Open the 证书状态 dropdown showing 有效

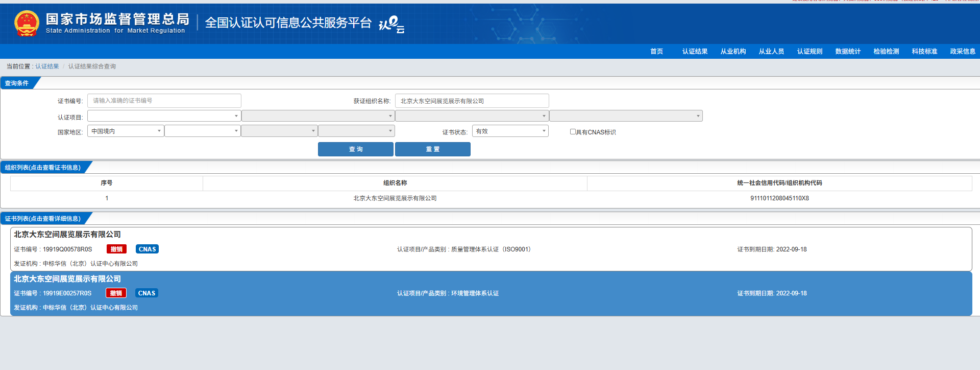[510, 131]
